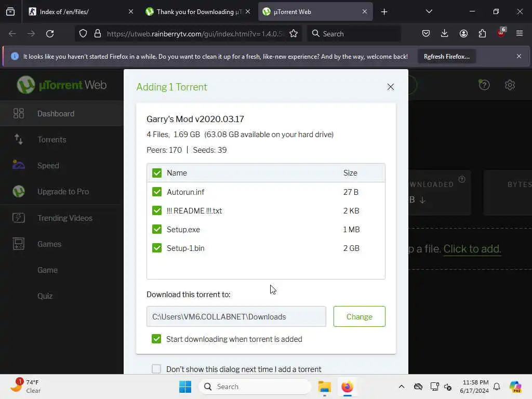Screen dimensions: 532x399
Task: Close the Index of /en/files/ tab
Action: pos(131,11)
